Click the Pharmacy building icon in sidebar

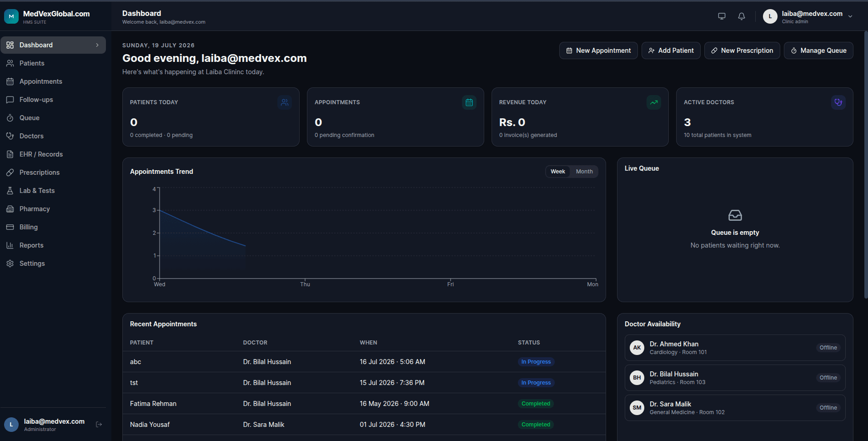point(10,209)
